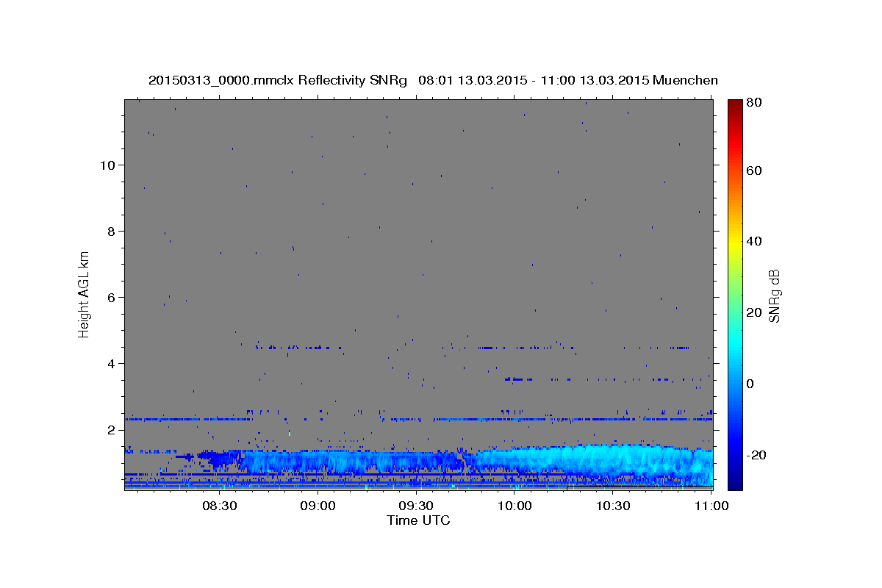This screenshot has height=588, width=882.
Task: Click the height tick label 10
Action: click(107, 165)
